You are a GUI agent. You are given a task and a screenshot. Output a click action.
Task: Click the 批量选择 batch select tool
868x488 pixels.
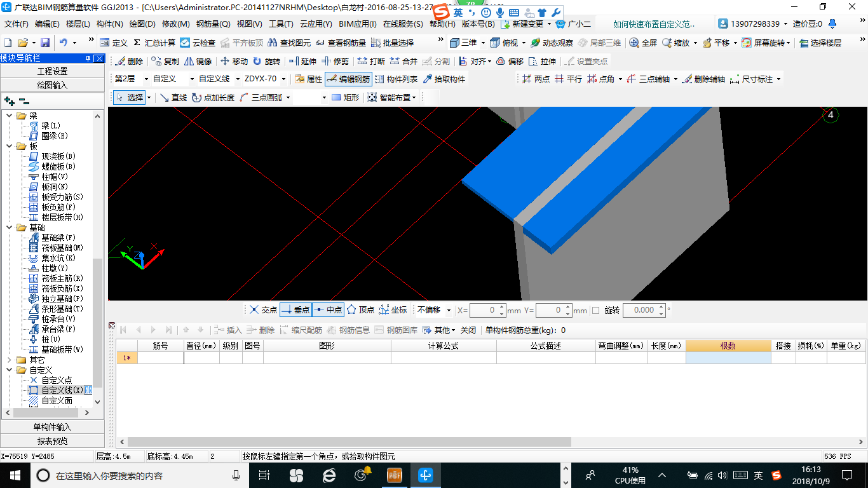point(393,43)
